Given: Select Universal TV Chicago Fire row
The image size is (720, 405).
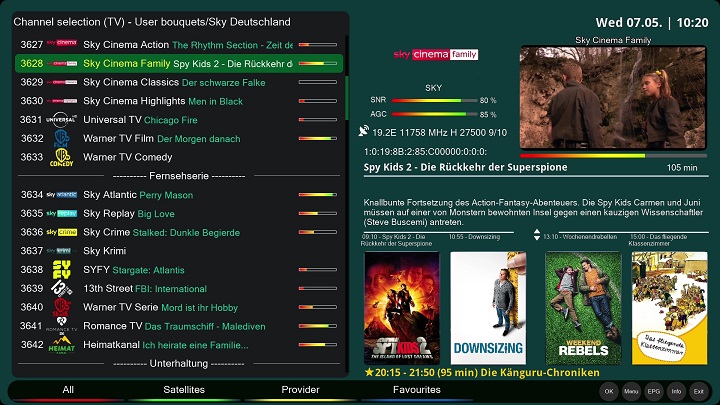Looking at the screenshot, I should tap(179, 120).
